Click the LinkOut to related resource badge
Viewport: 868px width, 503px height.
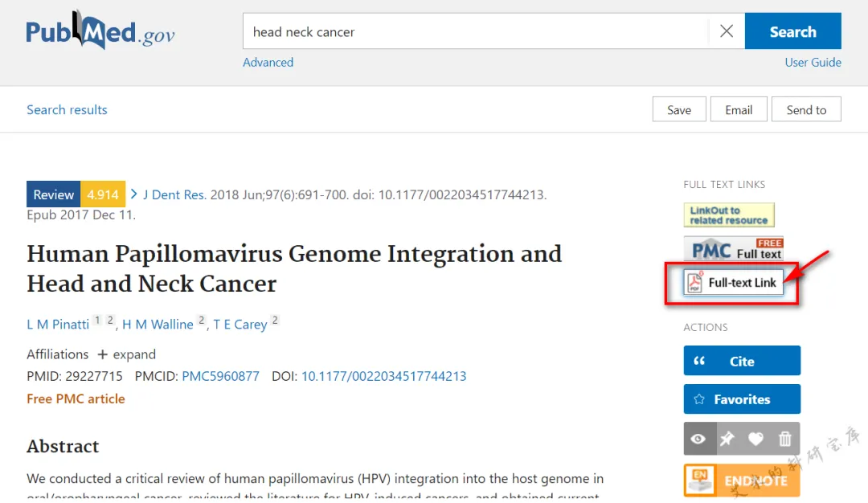[729, 215]
